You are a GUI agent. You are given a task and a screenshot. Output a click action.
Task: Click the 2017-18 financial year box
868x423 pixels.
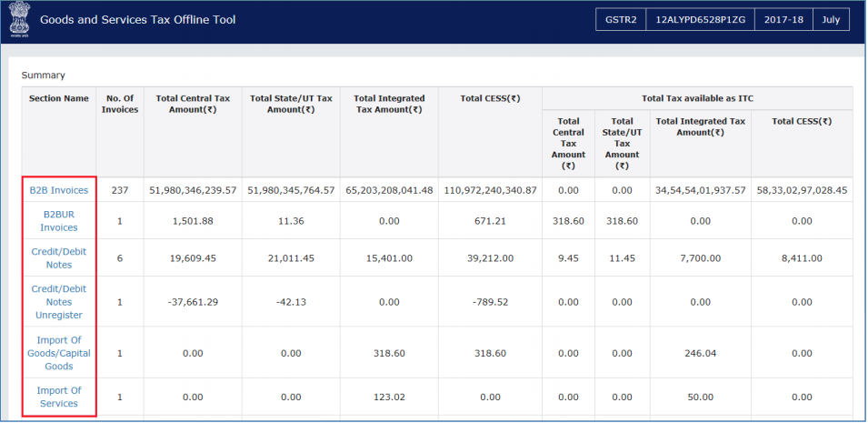[x=783, y=20]
